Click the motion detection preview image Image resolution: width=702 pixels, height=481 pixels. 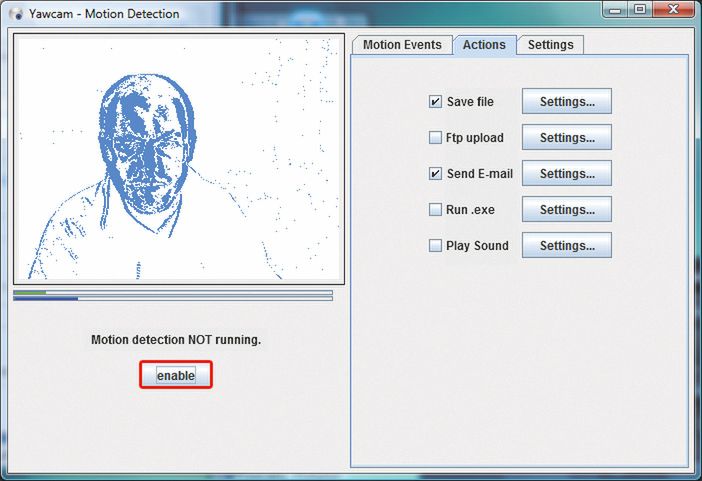179,159
